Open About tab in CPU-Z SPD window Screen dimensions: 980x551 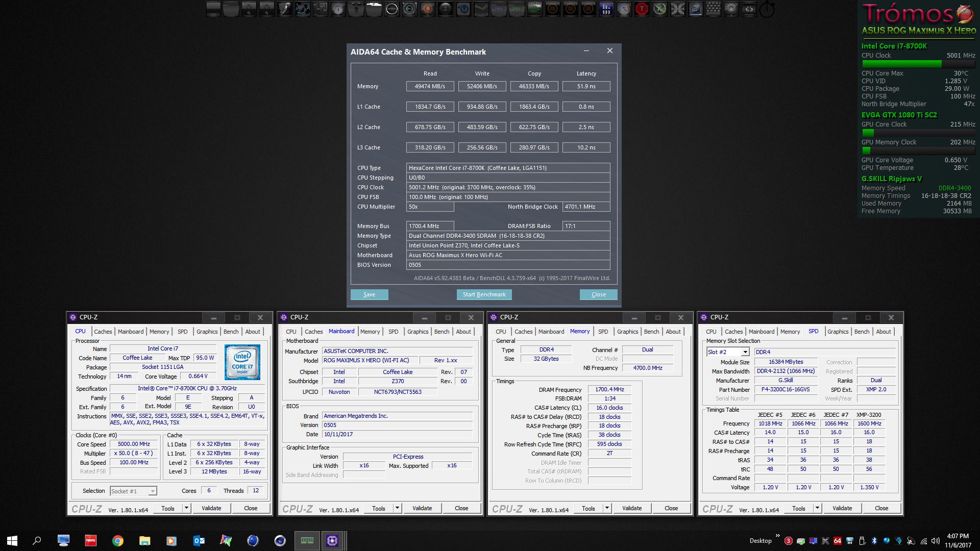pos(884,332)
